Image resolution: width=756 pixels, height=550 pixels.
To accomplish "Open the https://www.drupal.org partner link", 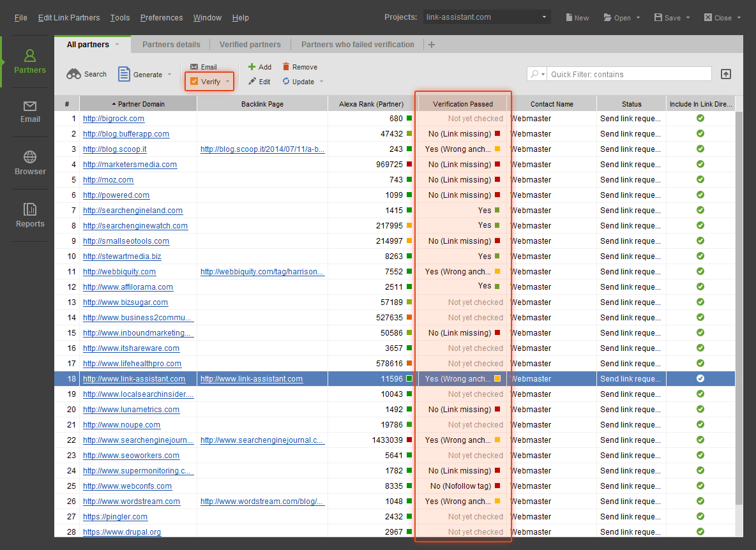I will click(122, 531).
